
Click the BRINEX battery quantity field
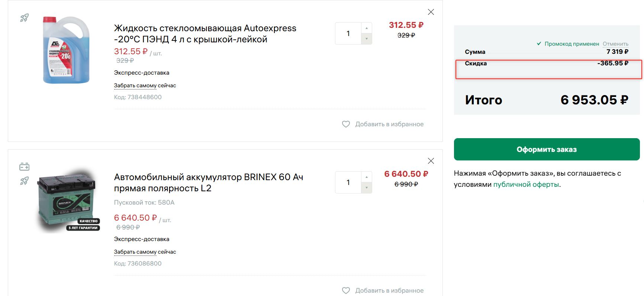[348, 182]
